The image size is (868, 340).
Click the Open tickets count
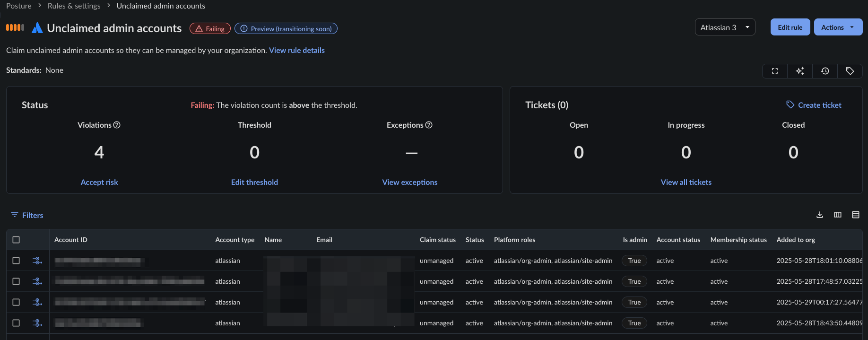(x=579, y=152)
